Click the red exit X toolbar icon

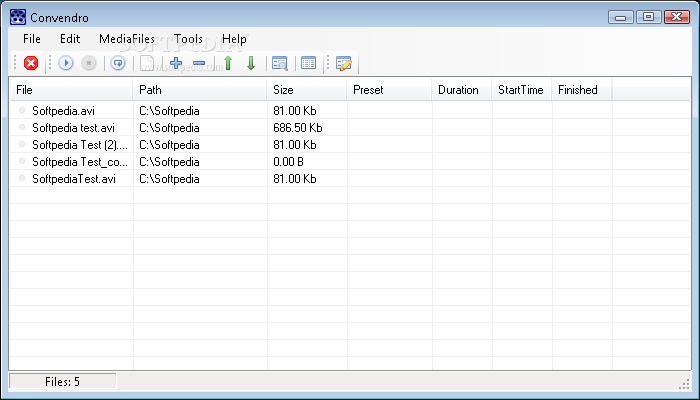[x=31, y=63]
